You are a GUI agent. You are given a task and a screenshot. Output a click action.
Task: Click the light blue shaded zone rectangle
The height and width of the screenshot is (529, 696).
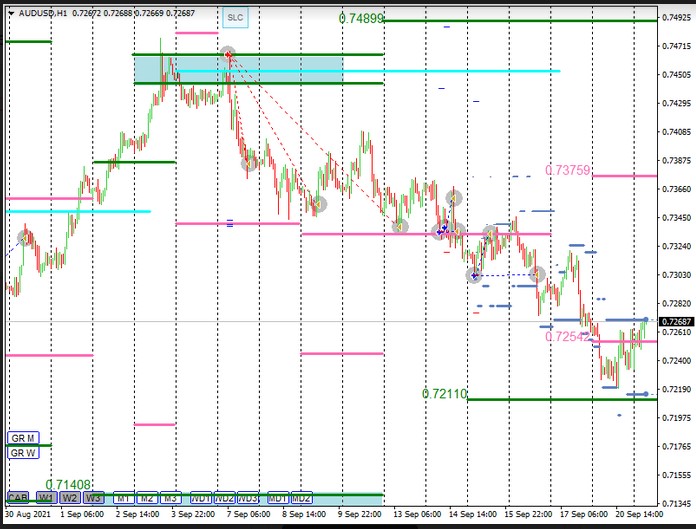coord(240,68)
